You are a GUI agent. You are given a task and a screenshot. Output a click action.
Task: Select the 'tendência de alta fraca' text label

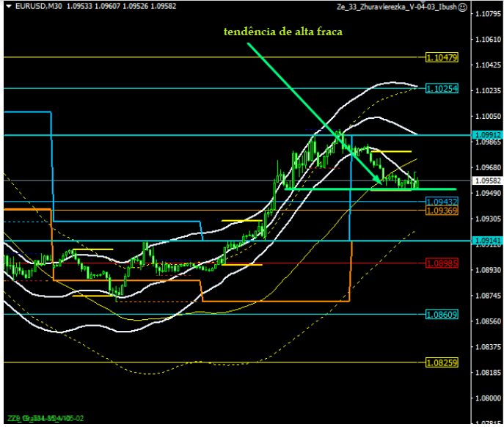(x=283, y=32)
